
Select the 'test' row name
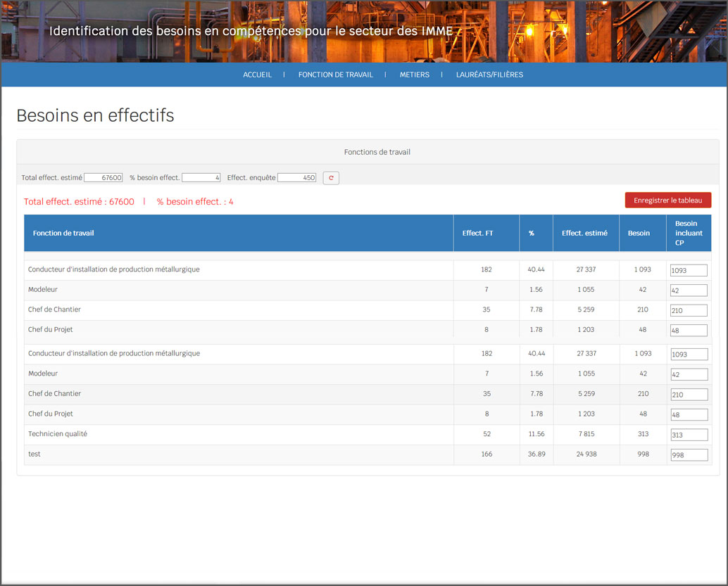[34, 454]
